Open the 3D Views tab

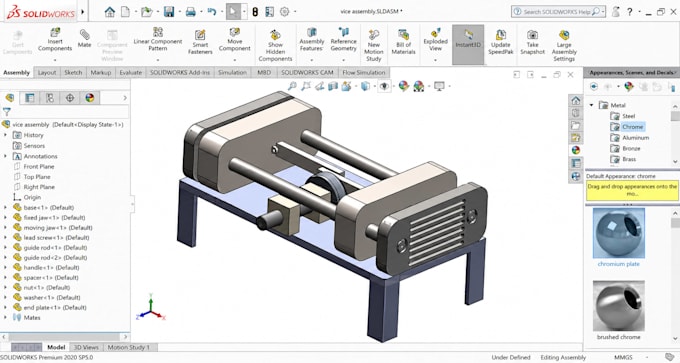[x=86, y=347]
